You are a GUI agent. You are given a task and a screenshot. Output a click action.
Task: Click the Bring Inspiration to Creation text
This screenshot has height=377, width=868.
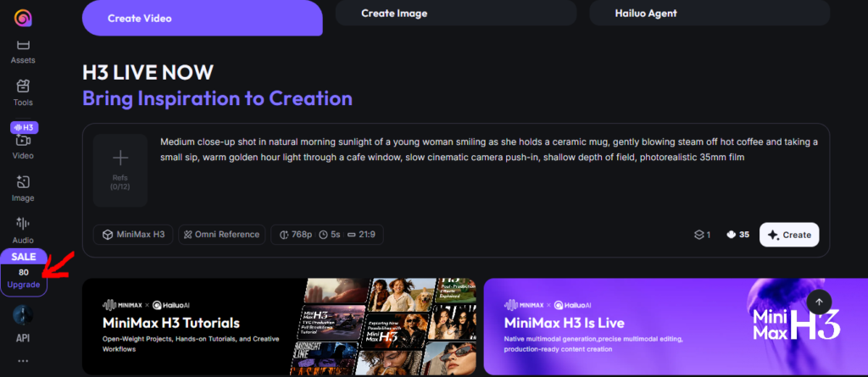tap(218, 98)
